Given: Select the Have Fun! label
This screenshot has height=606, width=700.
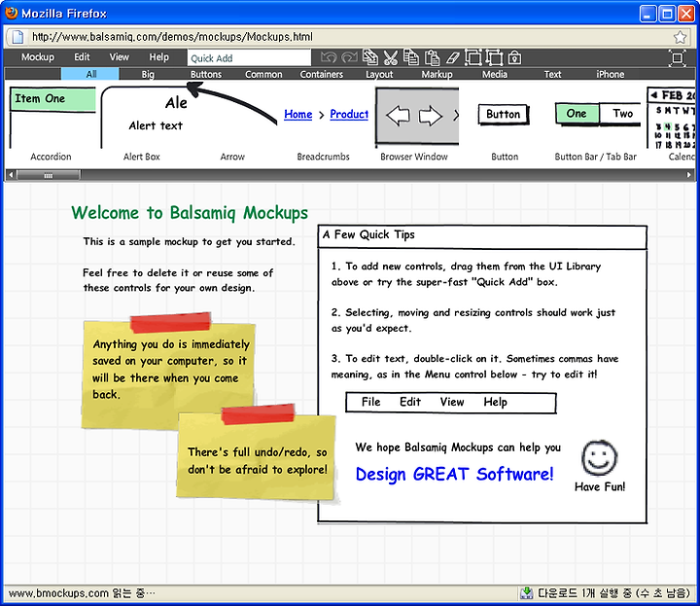Looking at the screenshot, I should 600,486.
